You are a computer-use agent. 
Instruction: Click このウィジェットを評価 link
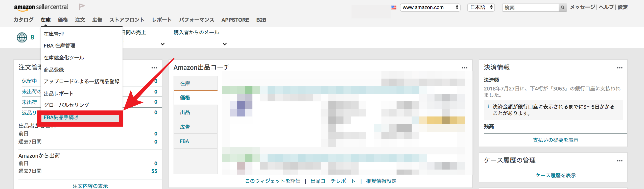tap(273, 181)
